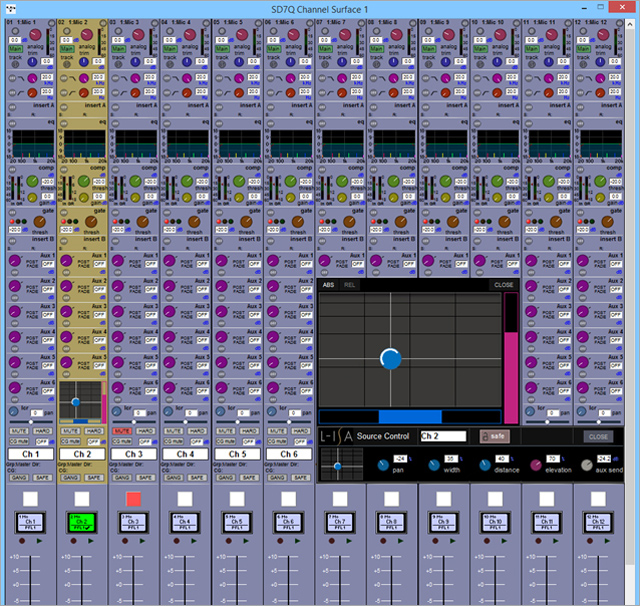
Task: Select Ch 2 green LCD scribble button
Action: [x=82, y=522]
